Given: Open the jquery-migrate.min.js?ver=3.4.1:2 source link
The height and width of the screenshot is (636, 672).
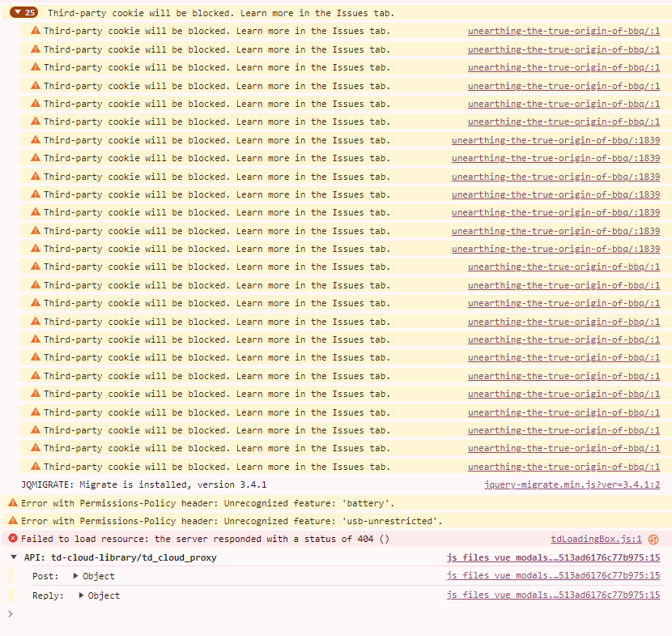Looking at the screenshot, I should coord(572,484).
